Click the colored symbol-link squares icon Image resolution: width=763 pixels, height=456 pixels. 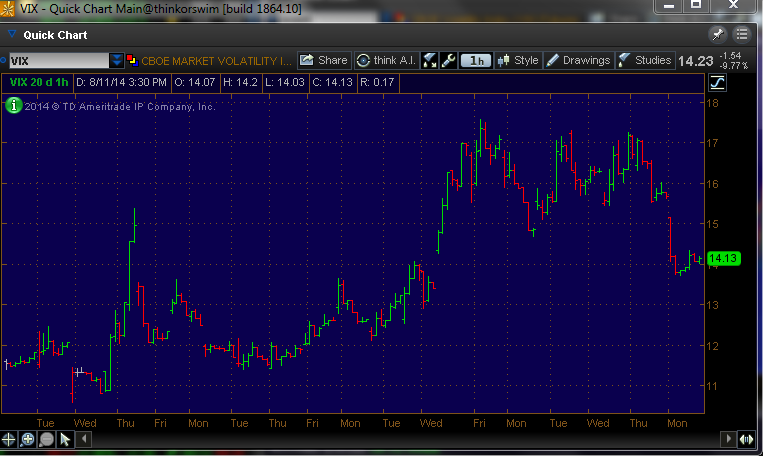coord(132,61)
